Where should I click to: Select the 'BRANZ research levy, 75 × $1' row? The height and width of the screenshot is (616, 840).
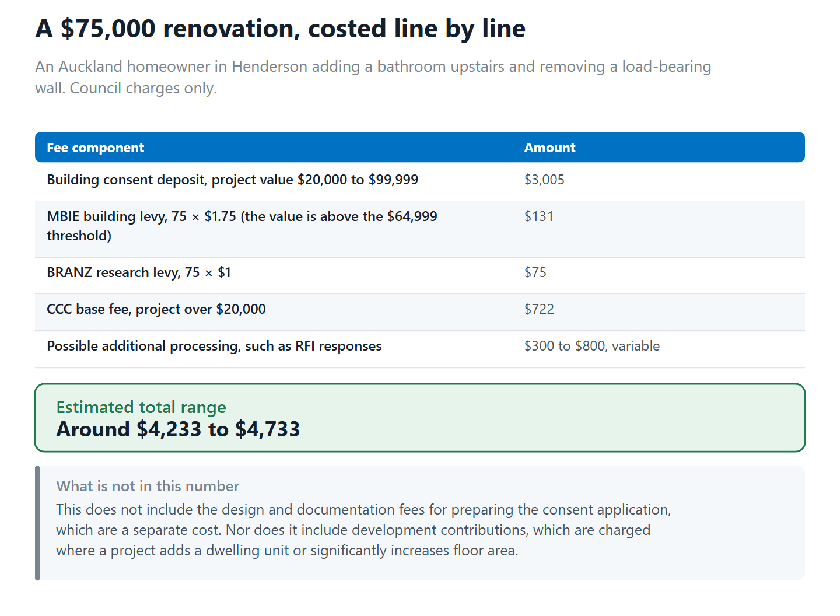(x=420, y=275)
